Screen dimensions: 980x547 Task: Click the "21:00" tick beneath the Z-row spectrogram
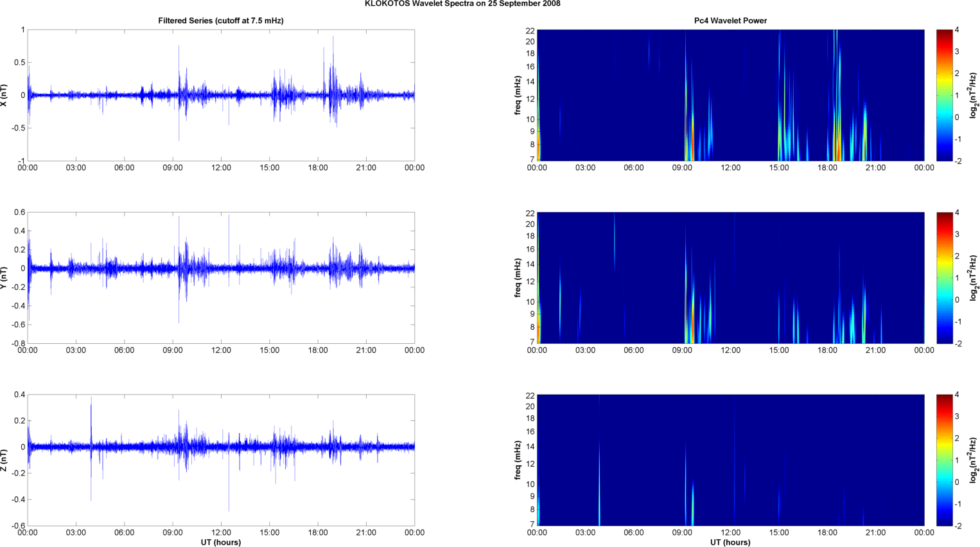click(x=875, y=532)
